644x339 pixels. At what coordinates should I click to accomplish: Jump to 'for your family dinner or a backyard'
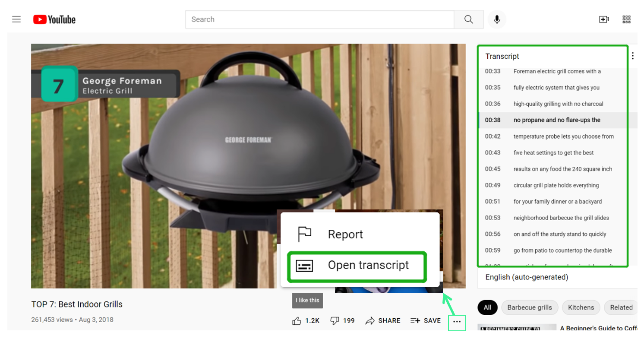click(x=557, y=202)
